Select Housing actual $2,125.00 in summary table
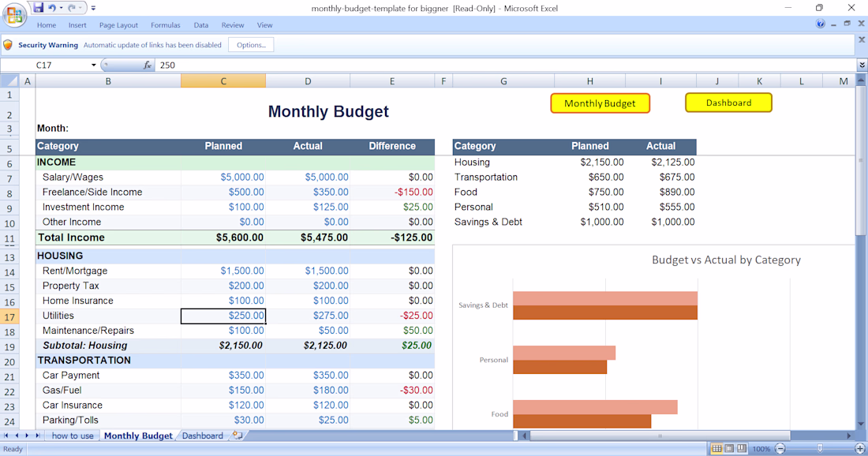The width and height of the screenshot is (868, 456). 661,163
